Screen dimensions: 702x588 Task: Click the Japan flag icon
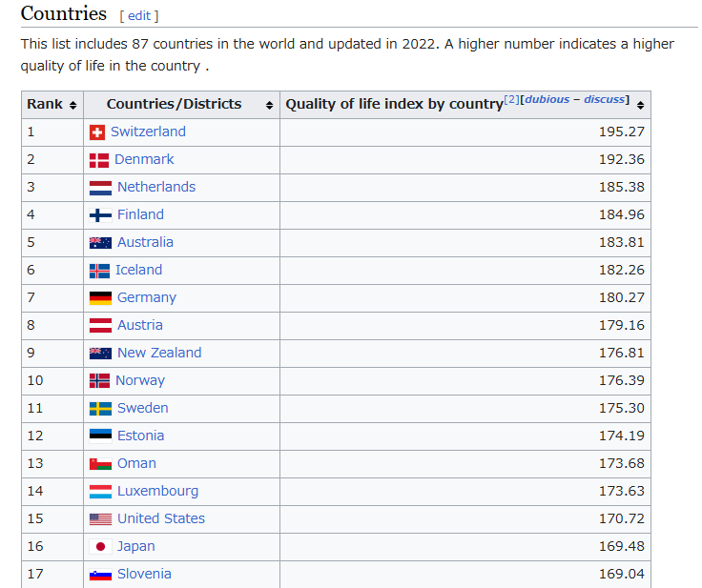100,547
